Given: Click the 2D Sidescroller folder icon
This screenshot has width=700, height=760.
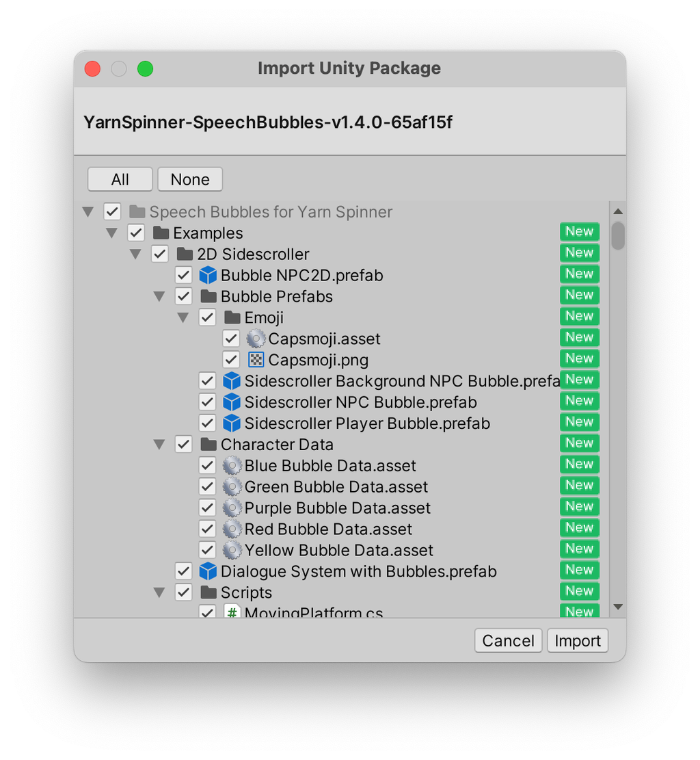Looking at the screenshot, I should (x=185, y=254).
